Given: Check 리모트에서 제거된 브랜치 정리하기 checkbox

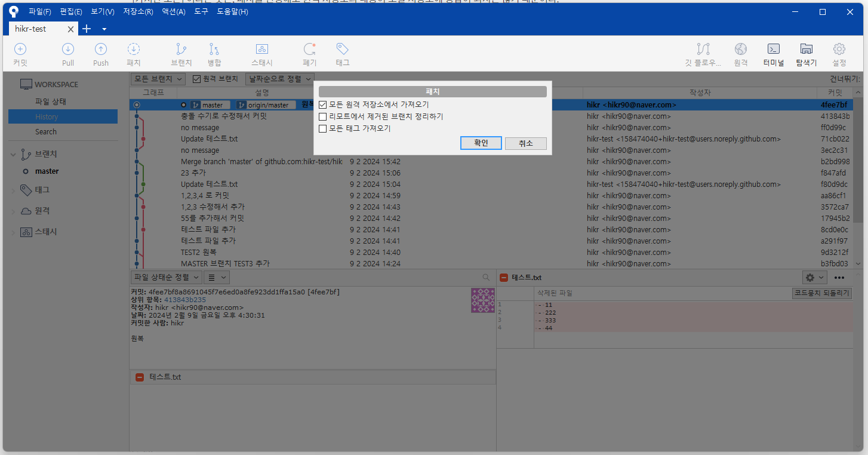Looking at the screenshot, I should click(x=323, y=116).
